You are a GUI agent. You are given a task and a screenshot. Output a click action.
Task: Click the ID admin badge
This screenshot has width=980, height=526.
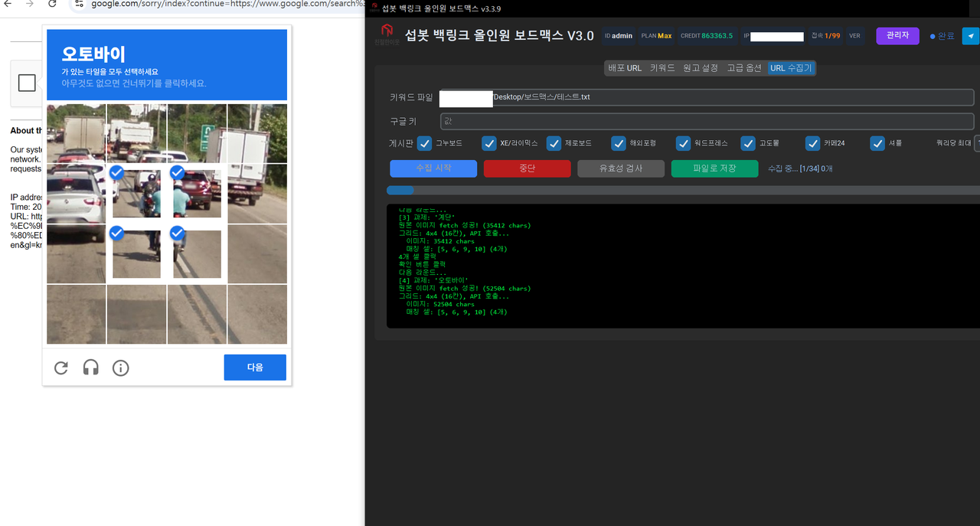point(619,36)
